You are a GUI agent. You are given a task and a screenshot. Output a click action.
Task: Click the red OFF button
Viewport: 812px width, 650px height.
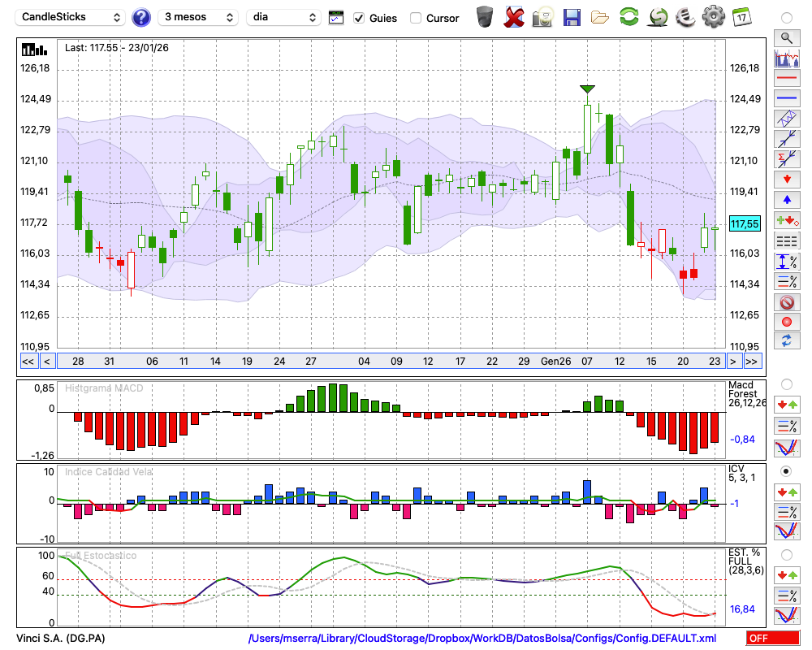(772, 639)
